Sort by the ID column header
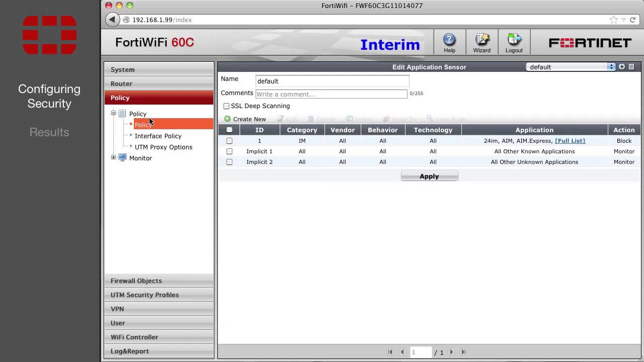The image size is (644, 362). coord(260,130)
